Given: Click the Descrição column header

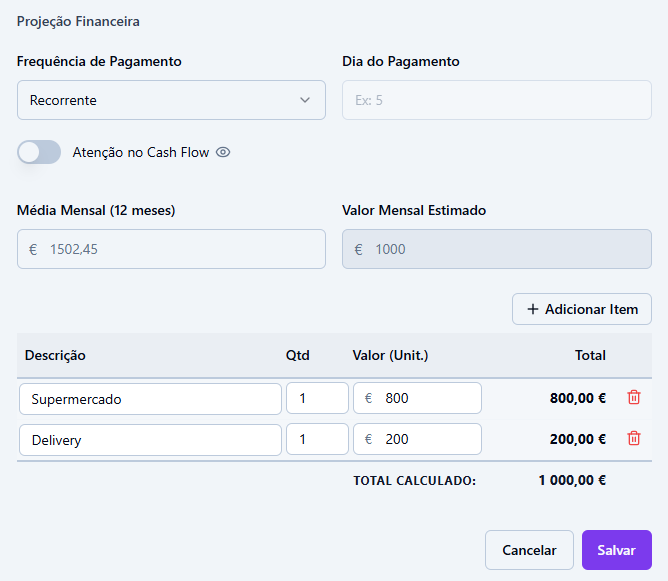Looking at the screenshot, I should [55, 355].
